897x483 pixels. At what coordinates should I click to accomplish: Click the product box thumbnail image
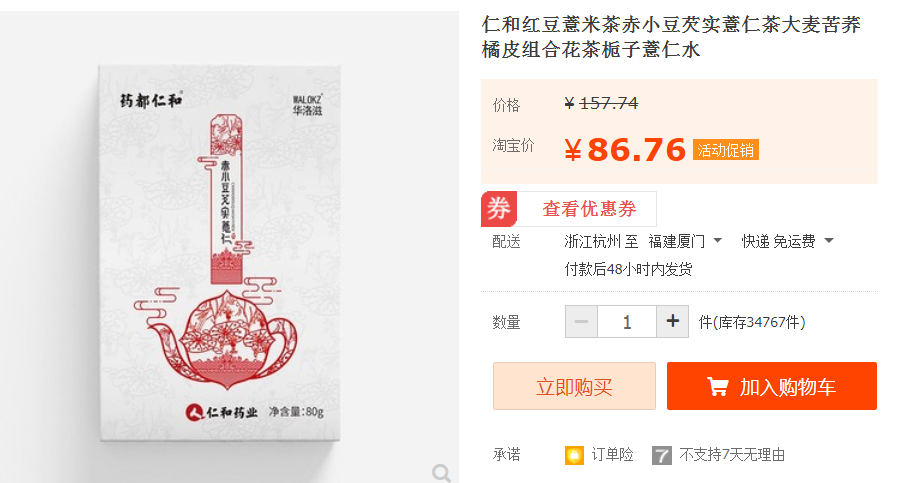pyautogui.click(x=220, y=252)
